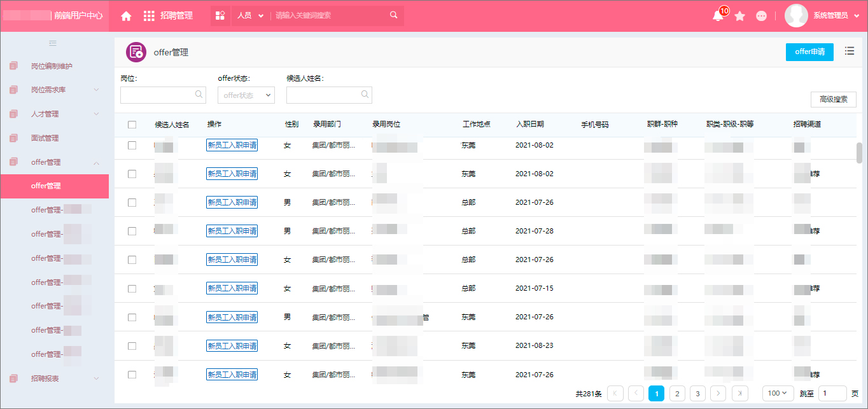This screenshot has width=868, height=409.
Task: Check the row with 入职日期 2021-07-28
Action: pos(132,231)
